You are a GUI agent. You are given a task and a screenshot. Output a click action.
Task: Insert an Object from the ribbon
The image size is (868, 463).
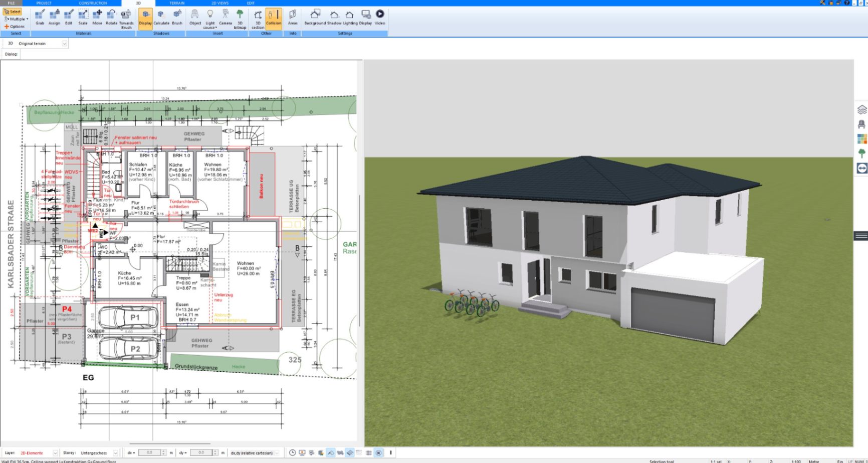coord(195,17)
